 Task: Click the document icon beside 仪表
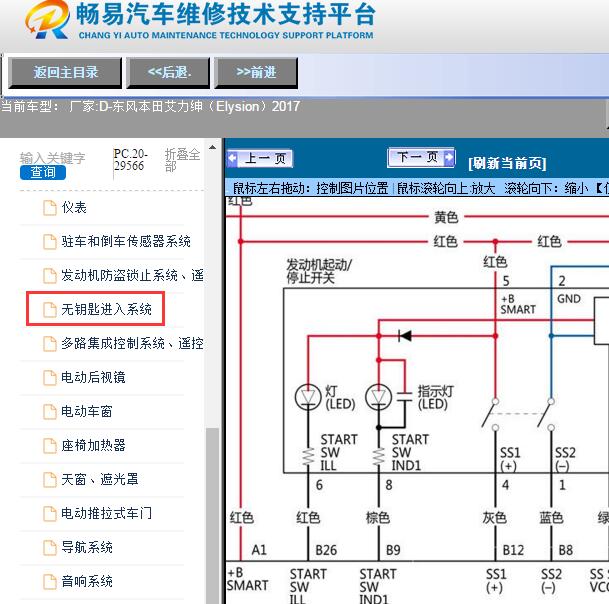tap(50, 208)
